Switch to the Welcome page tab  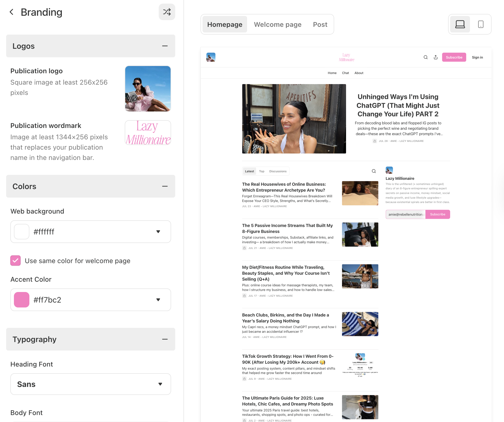pyautogui.click(x=278, y=25)
